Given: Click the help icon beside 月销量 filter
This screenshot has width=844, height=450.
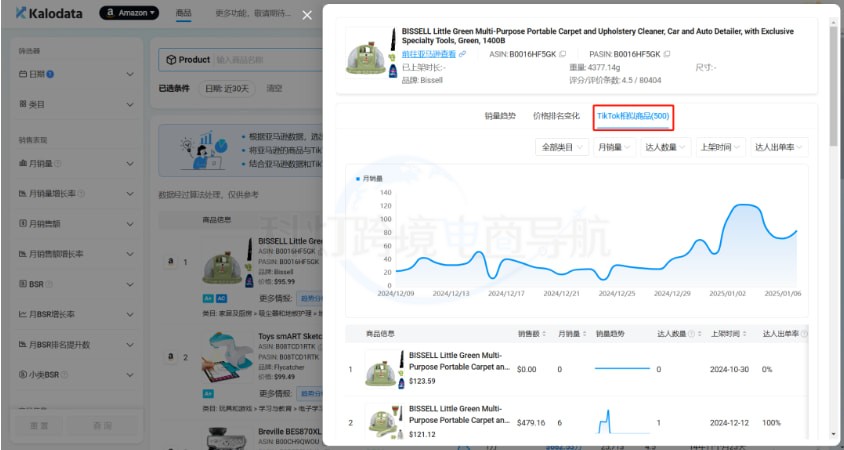Looking at the screenshot, I should (58, 163).
